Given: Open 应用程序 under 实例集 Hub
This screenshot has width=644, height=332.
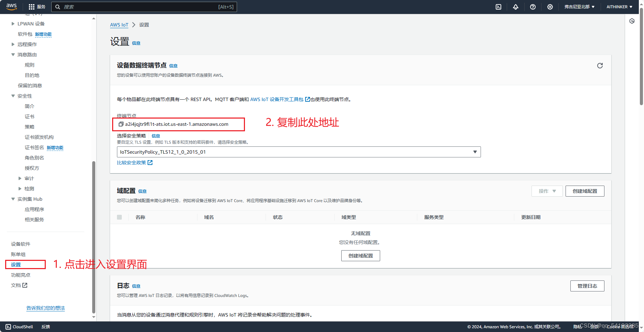Looking at the screenshot, I should [x=34, y=209].
